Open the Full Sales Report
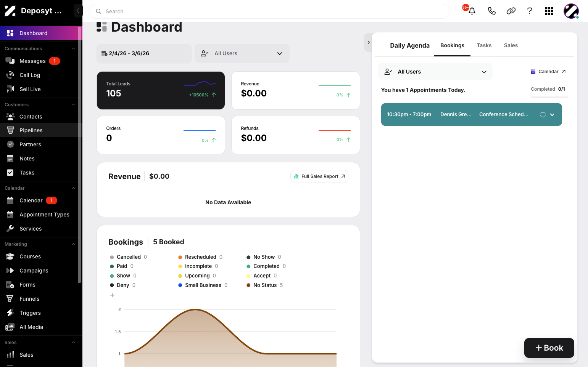 (319, 176)
